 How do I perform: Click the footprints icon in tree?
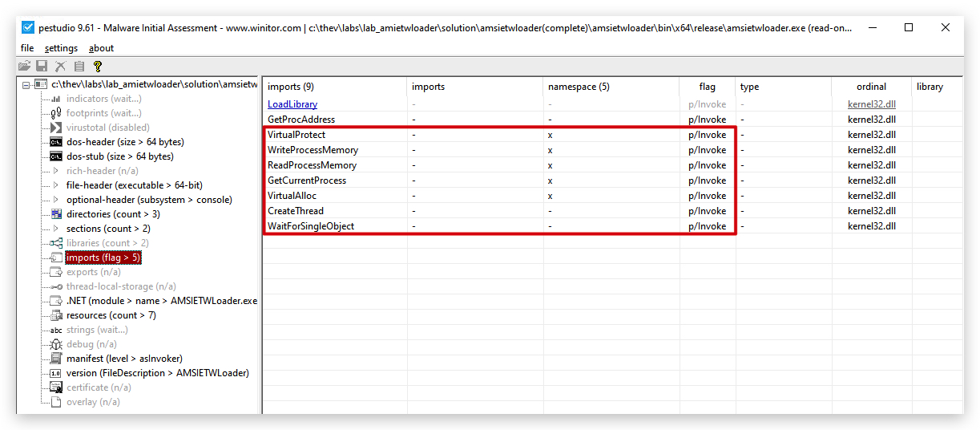(x=56, y=113)
